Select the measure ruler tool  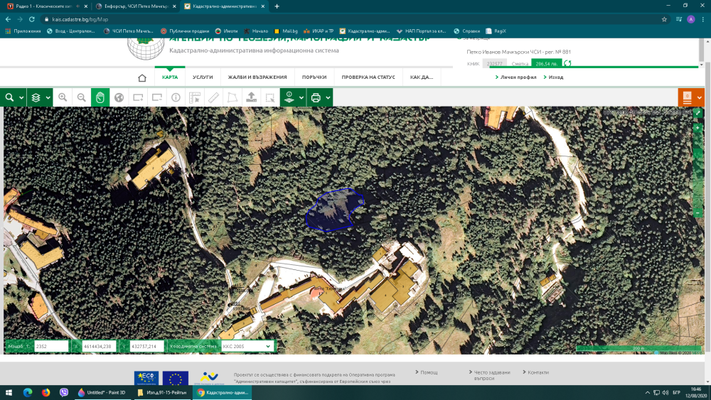pyautogui.click(x=214, y=98)
